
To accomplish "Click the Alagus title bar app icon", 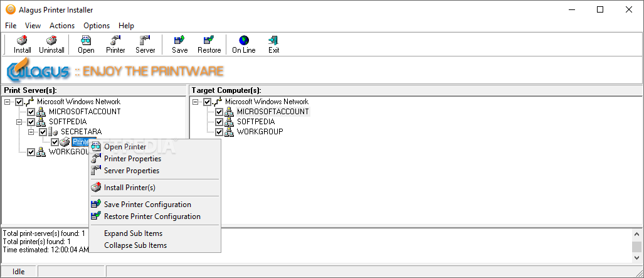I will (x=10, y=9).
